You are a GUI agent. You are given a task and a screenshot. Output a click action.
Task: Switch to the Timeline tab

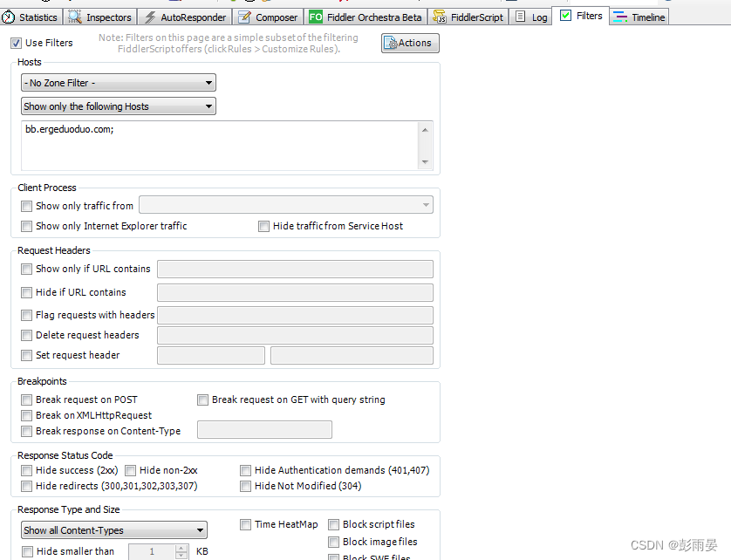coord(639,17)
